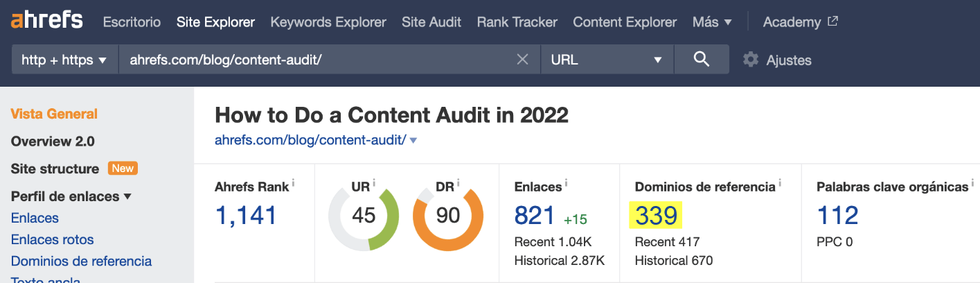
Task: Open Enlaces rotos sidebar link
Action: pos(53,239)
